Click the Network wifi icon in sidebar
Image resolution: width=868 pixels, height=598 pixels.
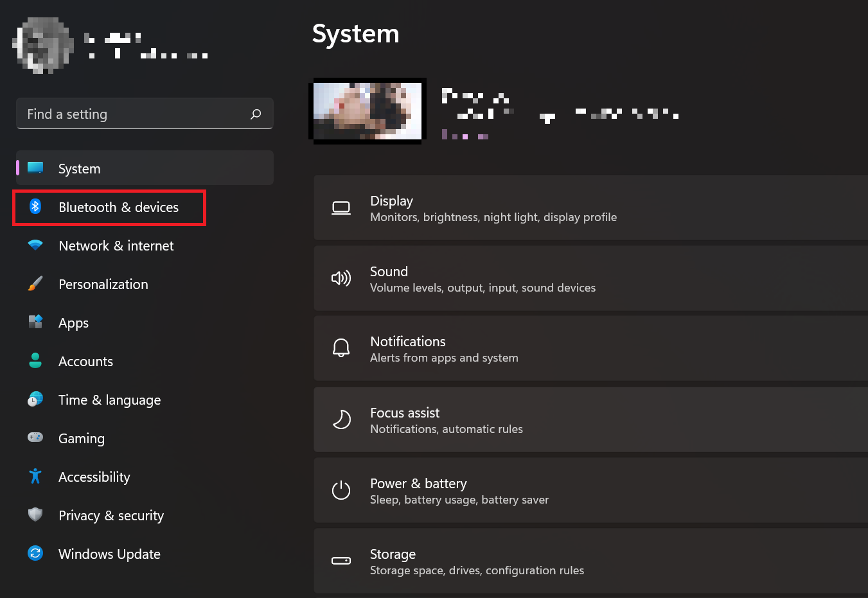tap(35, 245)
